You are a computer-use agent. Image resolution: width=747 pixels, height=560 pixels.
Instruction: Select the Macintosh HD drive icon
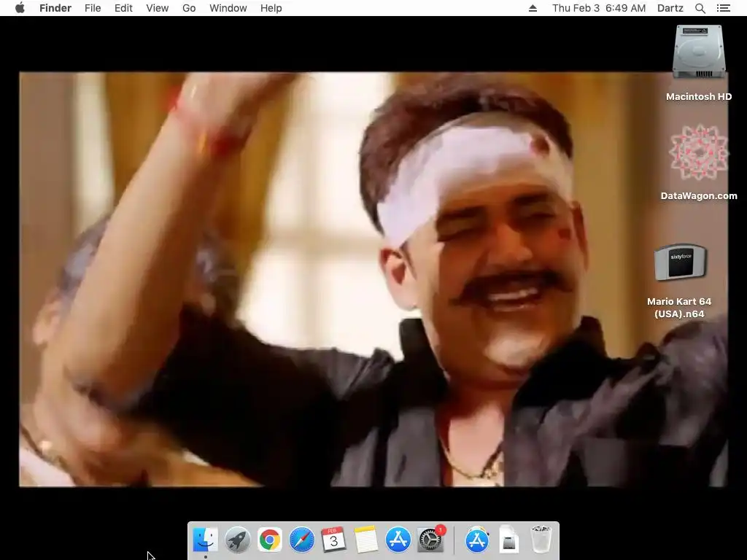(699, 52)
